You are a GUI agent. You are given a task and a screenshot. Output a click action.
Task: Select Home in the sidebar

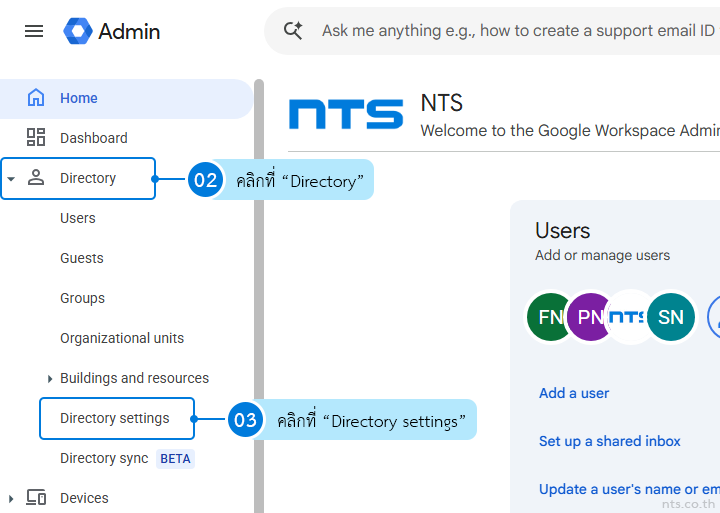pyautogui.click(x=126, y=98)
